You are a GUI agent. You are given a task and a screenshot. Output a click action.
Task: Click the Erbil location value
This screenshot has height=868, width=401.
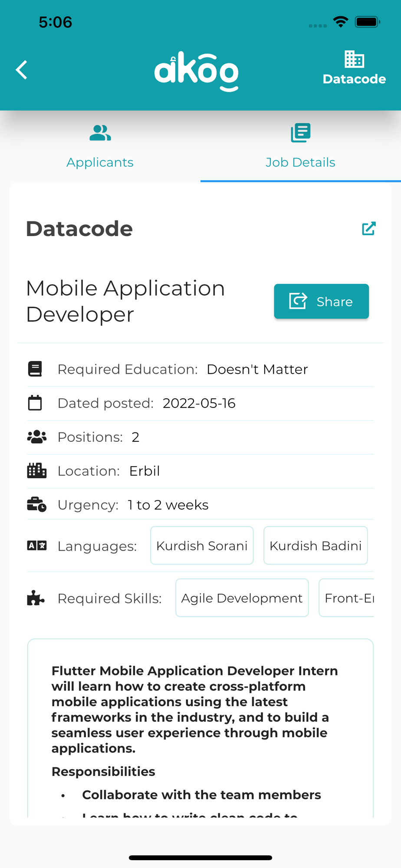coord(145,471)
